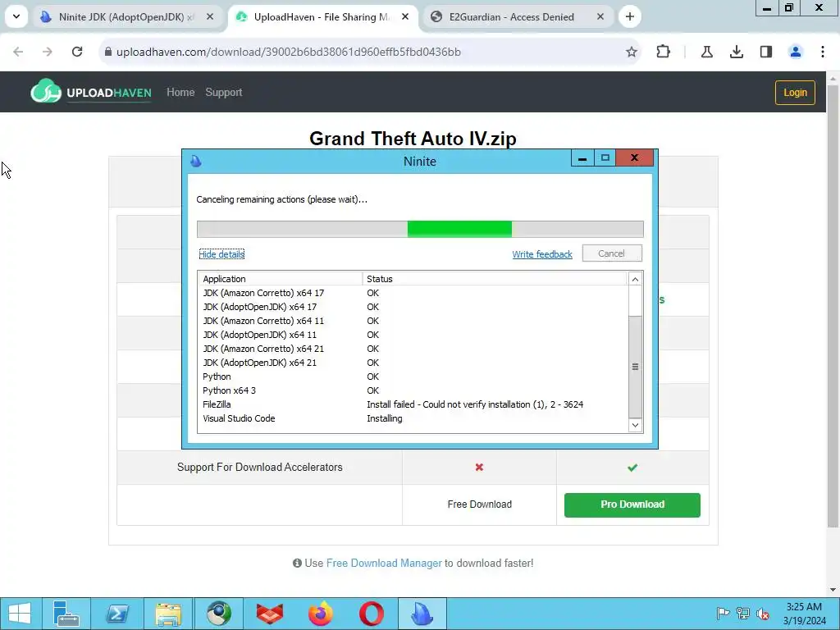Go back to the previous page
Image resolution: width=840 pixels, height=630 pixels.
coord(18,52)
